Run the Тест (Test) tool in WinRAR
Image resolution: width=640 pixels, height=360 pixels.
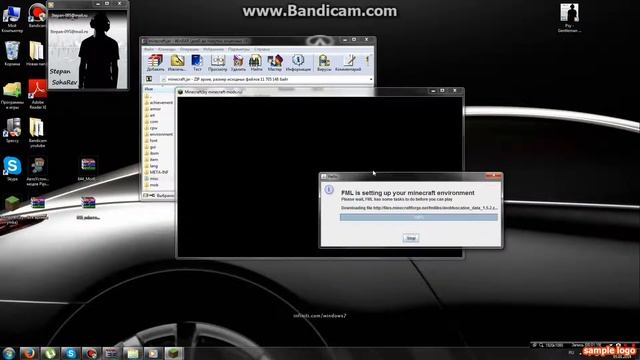[x=197, y=63]
